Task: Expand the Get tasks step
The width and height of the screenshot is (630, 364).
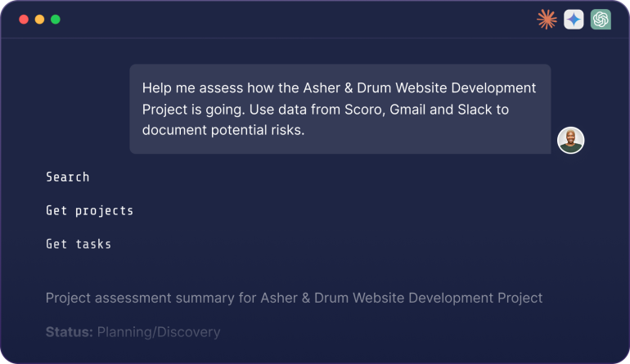Action: click(x=79, y=244)
